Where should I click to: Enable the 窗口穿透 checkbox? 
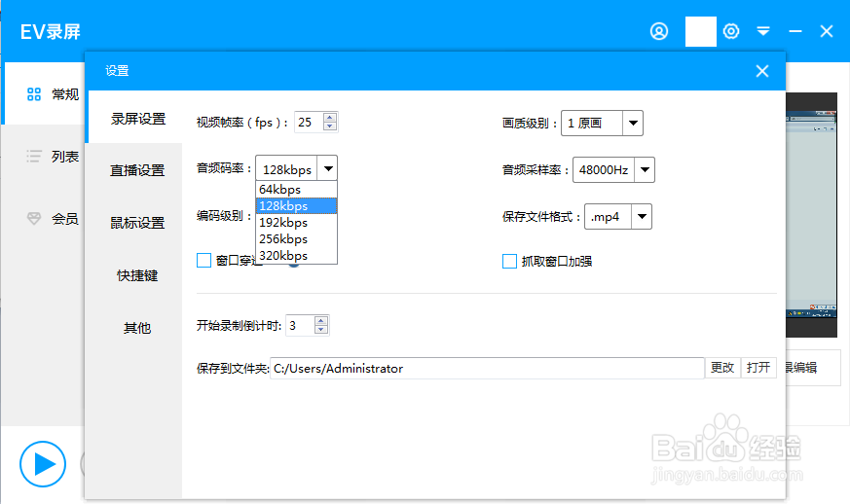click(x=203, y=261)
